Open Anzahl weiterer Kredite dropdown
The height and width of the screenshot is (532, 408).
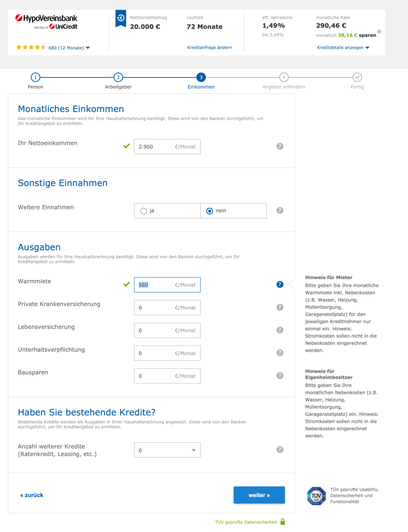pyautogui.click(x=167, y=450)
